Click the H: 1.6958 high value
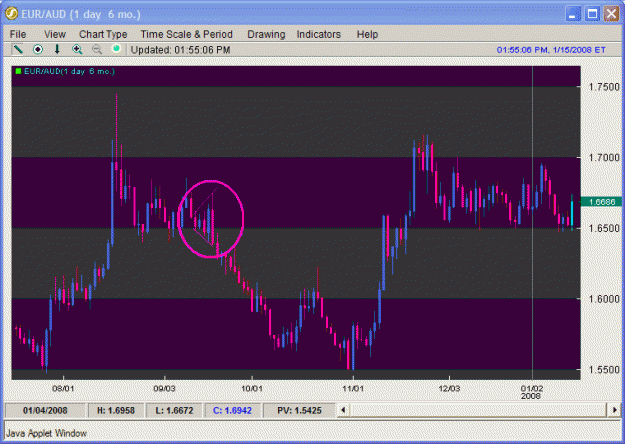This screenshot has height=444, width=625. point(116,411)
